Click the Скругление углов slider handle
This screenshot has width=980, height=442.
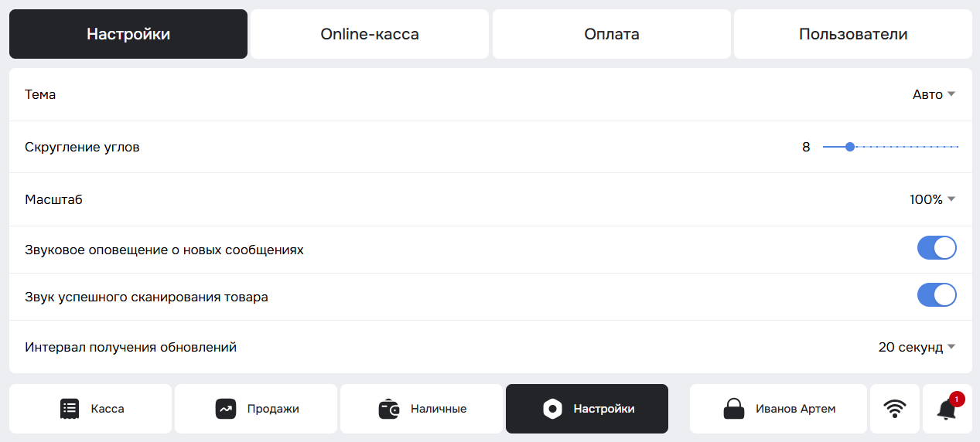850,146
